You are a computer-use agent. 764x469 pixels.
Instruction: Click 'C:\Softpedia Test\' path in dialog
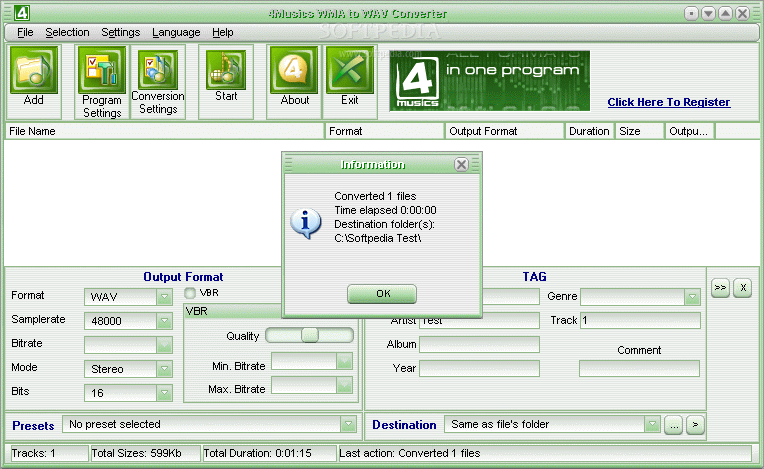click(x=378, y=239)
